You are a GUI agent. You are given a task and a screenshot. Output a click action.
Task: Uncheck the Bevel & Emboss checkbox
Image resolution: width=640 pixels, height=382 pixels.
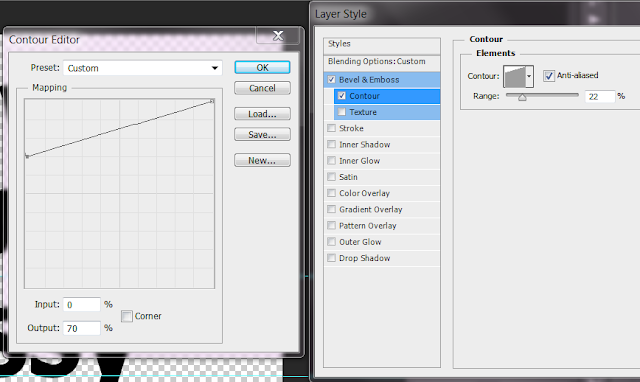tap(331, 79)
